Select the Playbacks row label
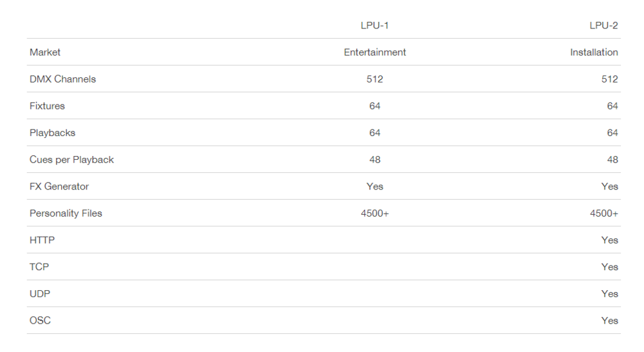 coord(52,133)
